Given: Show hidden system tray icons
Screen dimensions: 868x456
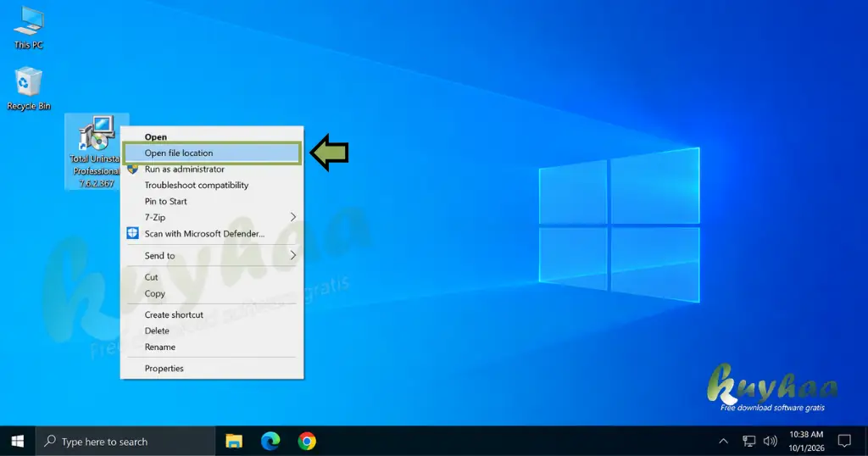Looking at the screenshot, I should tap(724, 441).
